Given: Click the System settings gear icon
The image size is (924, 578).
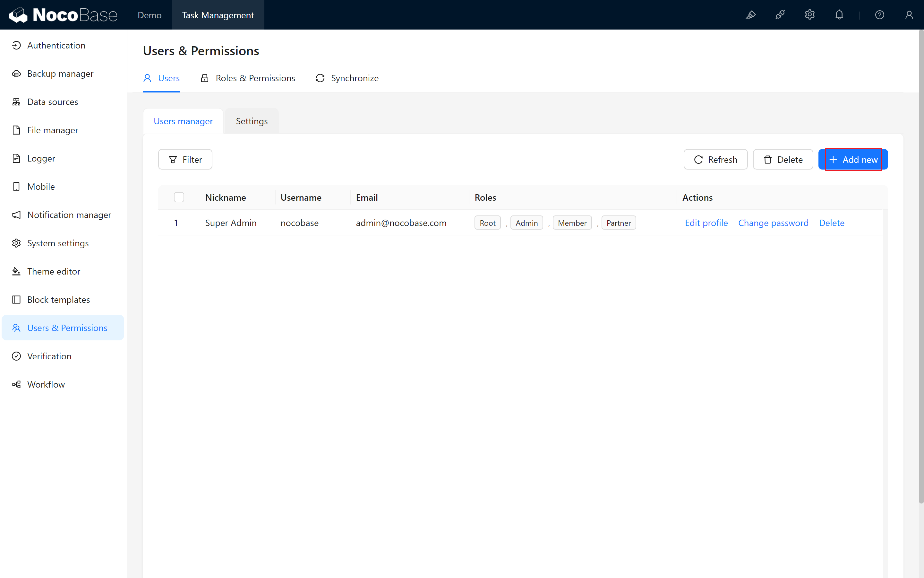Looking at the screenshot, I should click(x=16, y=243).
